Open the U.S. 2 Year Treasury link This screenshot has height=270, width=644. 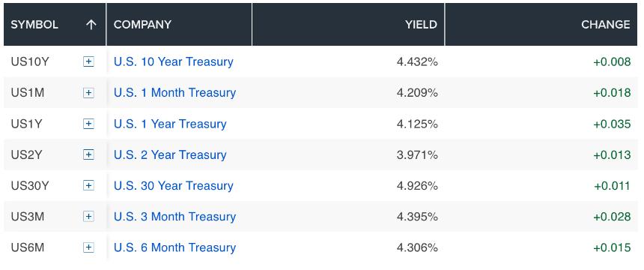(x=170, y=154)
